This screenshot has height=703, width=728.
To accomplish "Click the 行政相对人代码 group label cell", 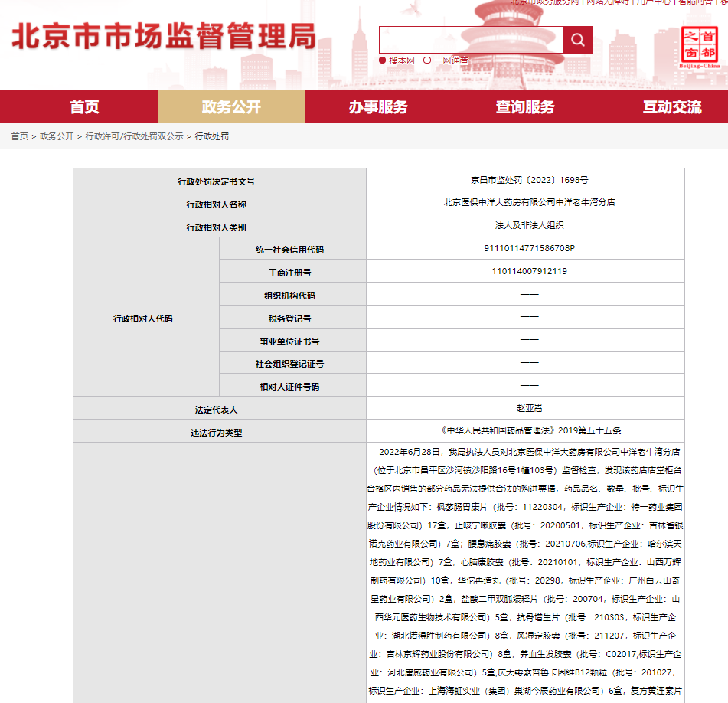I will pyautogui.click(x=146, y=317).
